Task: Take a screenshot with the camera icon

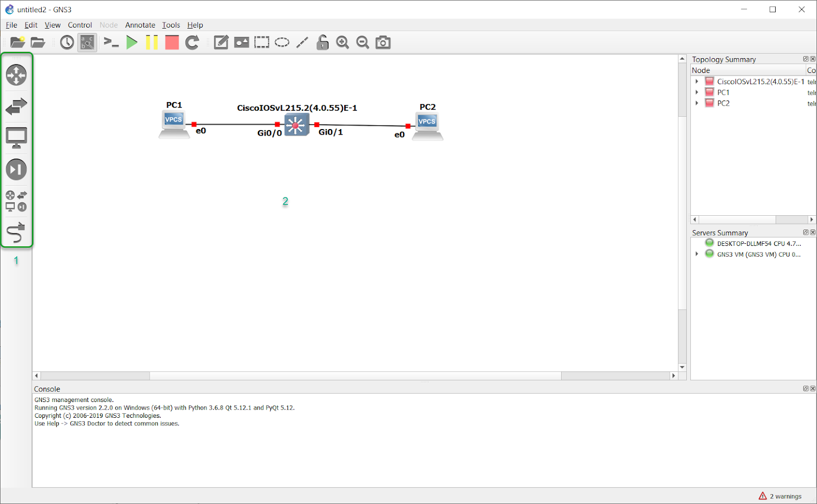Action: click(x=383, y=42)
